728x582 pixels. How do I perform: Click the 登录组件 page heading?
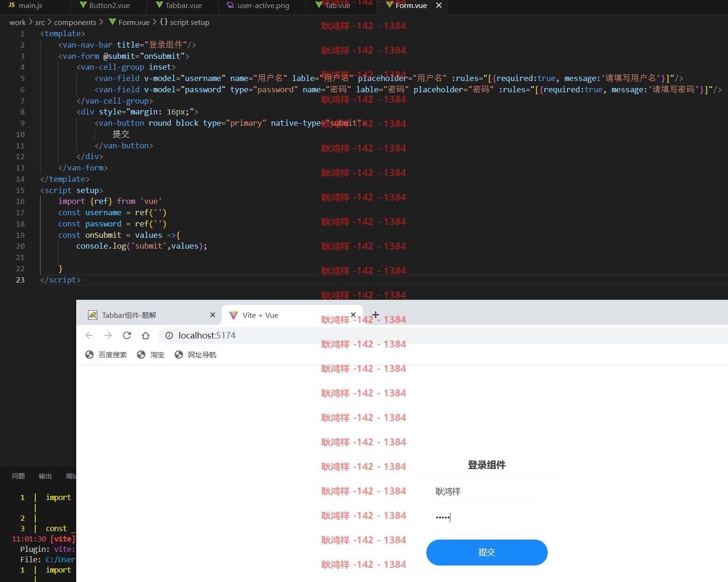click(487, 465)
